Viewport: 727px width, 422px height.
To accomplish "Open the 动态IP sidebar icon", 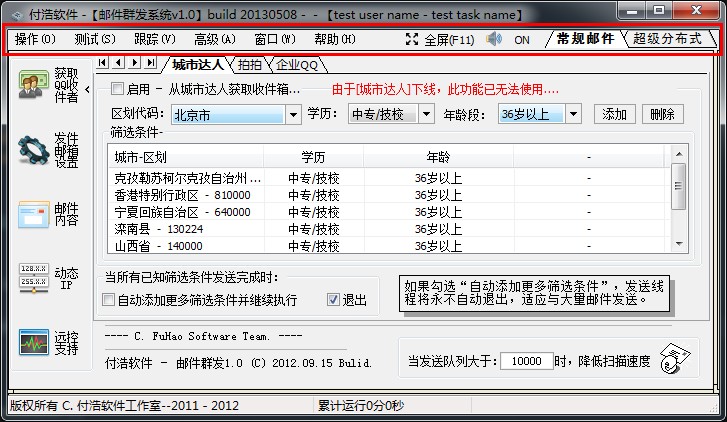I will [34, 278].
